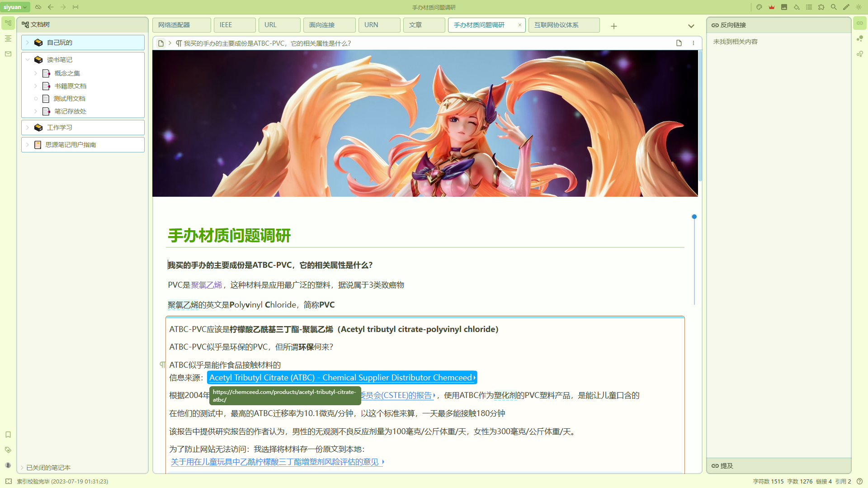
Task: Click the page icon at the breadcrumb's right
Action: (x=679, y=43)
